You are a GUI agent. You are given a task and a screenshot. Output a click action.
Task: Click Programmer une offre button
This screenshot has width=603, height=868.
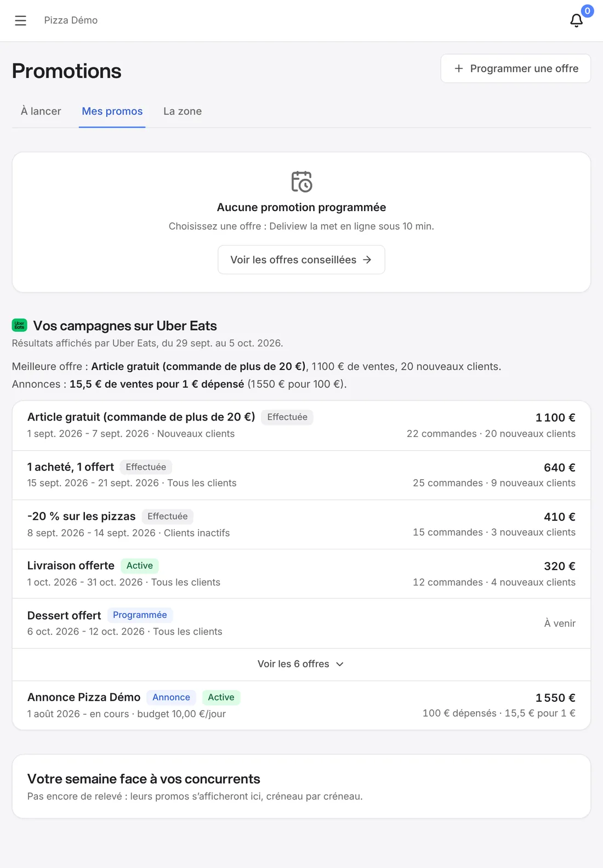tap(516, 69)
